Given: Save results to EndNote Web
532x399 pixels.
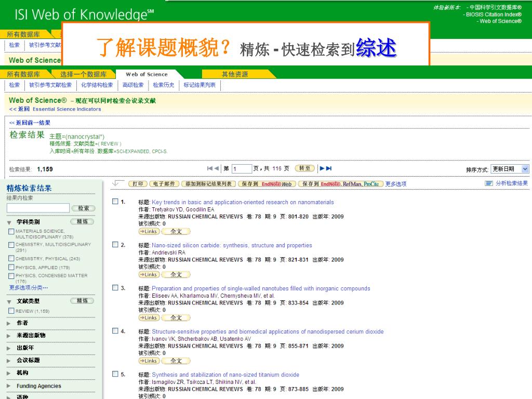Looking at the screenshot, I should coord(267,183).
